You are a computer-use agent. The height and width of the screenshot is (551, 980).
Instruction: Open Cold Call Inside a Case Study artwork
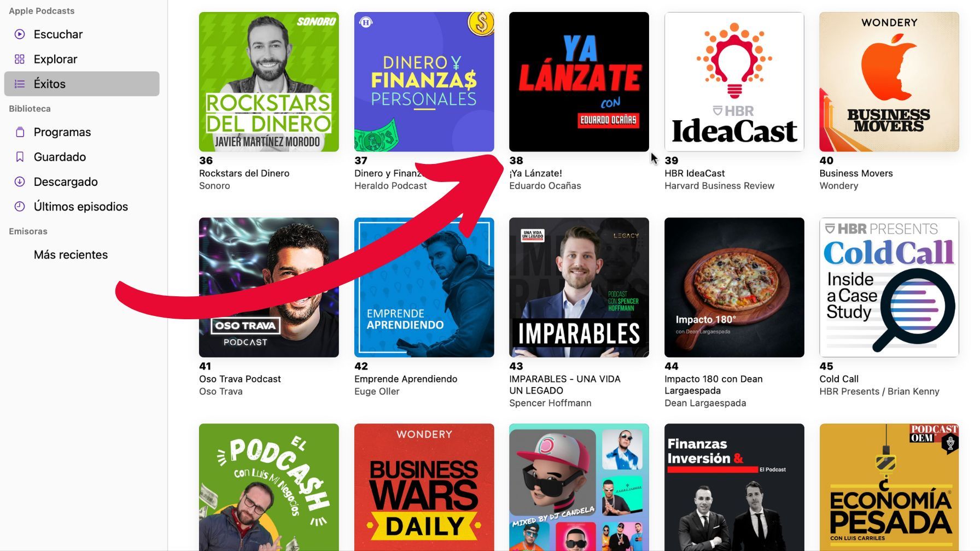889,288
